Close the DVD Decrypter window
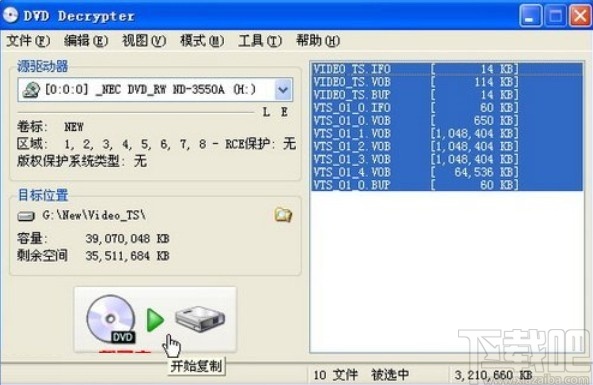 point(580,16)
